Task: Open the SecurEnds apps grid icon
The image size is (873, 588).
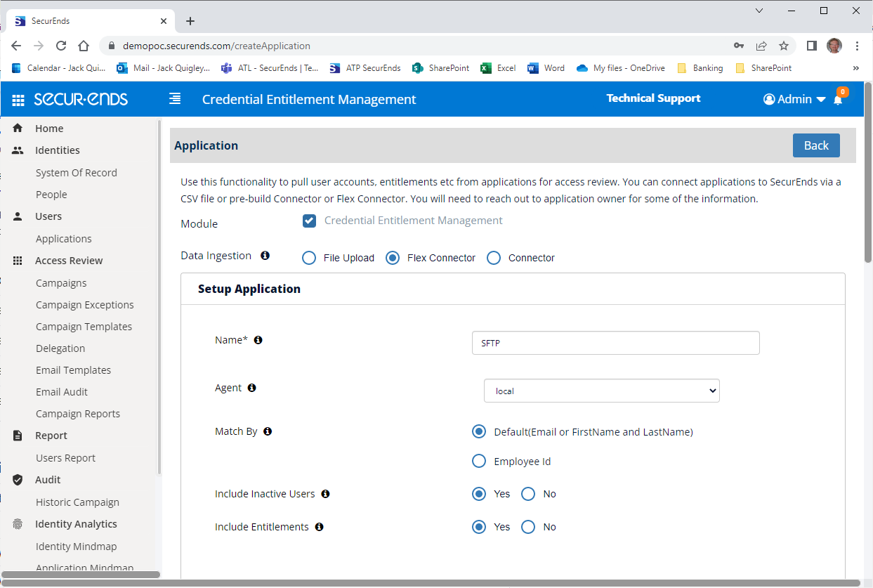Action: (x=18, y=98)
